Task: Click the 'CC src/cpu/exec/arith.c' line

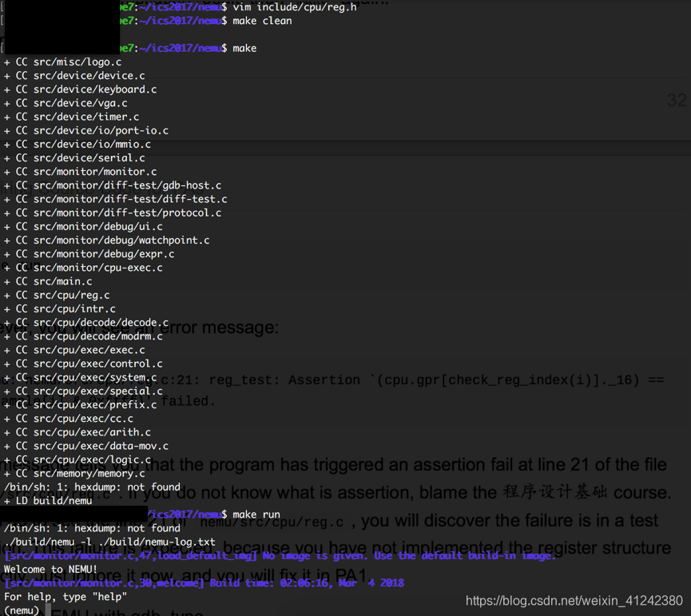Action: (77, 431)
